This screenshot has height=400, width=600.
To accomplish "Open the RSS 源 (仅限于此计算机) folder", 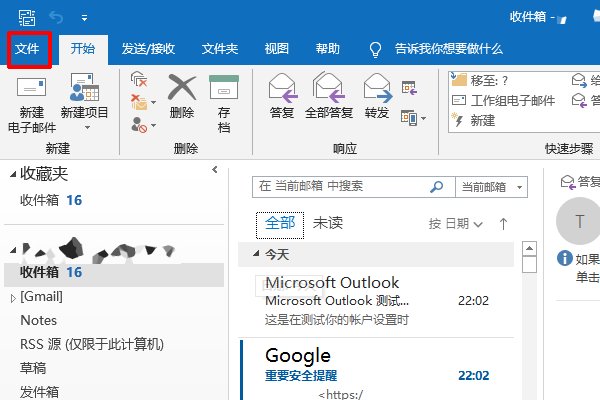I will (x=92, y=344).
